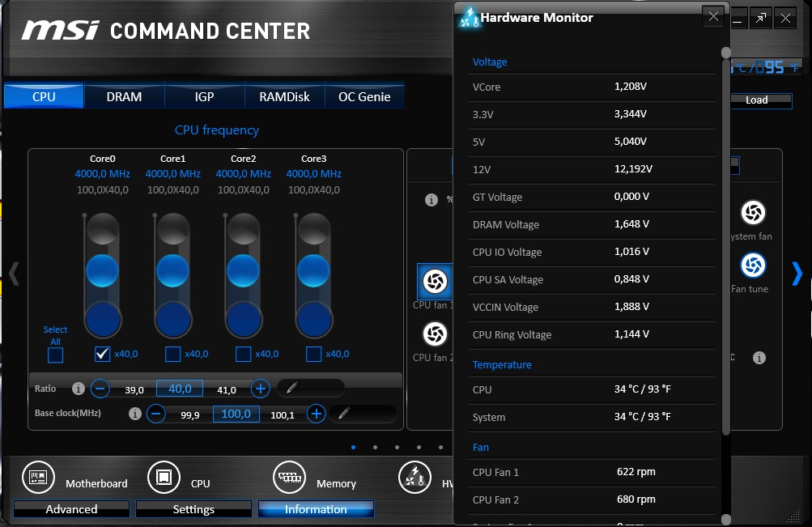The width and height of the screenshot is (812, 527).
Task: Click the VCore 1,208V reading
Action: coord(630,87)
